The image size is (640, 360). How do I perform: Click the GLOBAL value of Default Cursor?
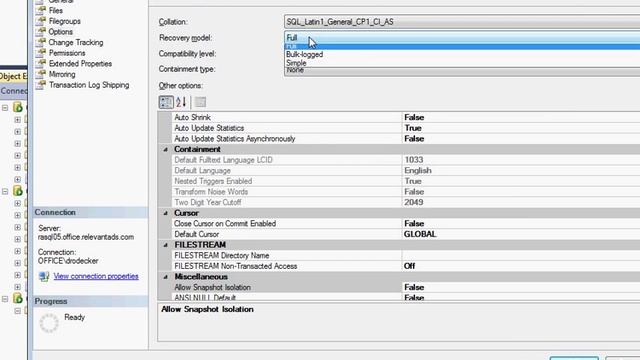pos(420,234)
